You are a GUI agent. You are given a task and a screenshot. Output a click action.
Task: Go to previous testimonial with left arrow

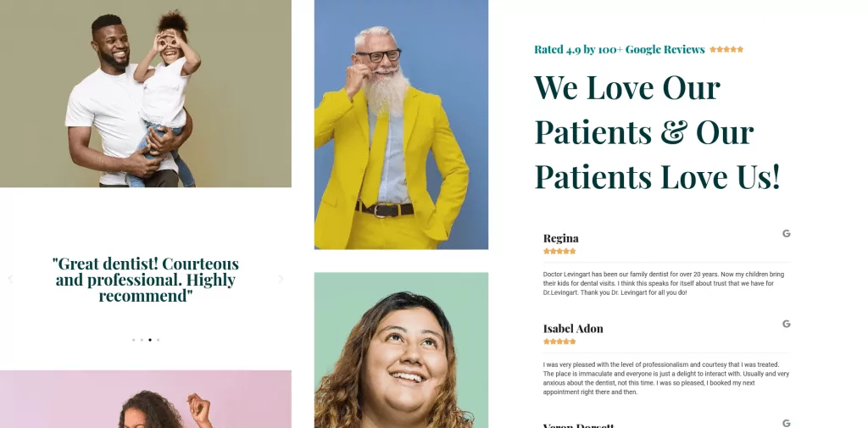pyautogui.click(x=10, y=279)
